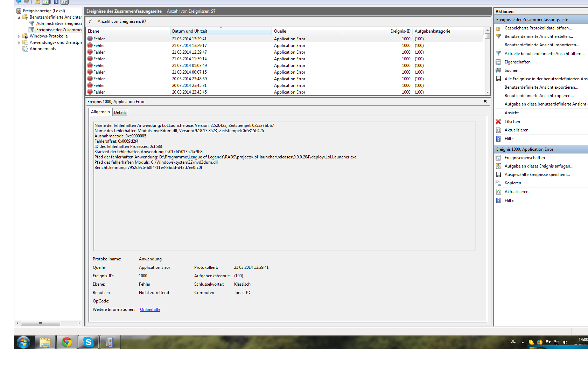The height and width of the screenshot is (368, 588).
Task: Sort by Ebene column header
Action: coord(128,31)
